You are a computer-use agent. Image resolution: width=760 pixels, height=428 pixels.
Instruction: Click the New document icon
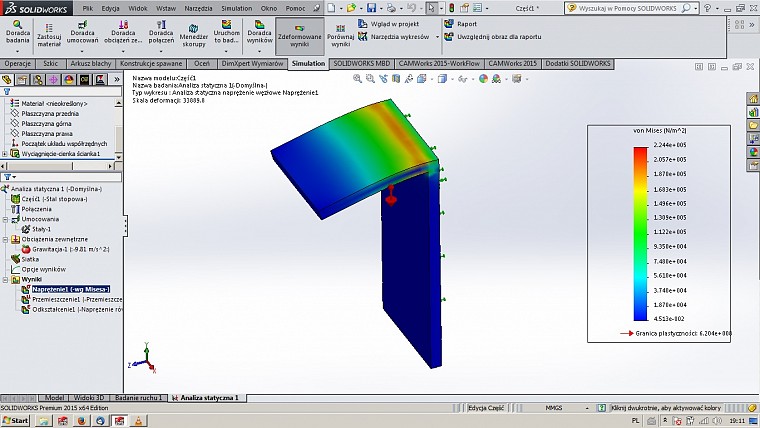pos(332,8)
